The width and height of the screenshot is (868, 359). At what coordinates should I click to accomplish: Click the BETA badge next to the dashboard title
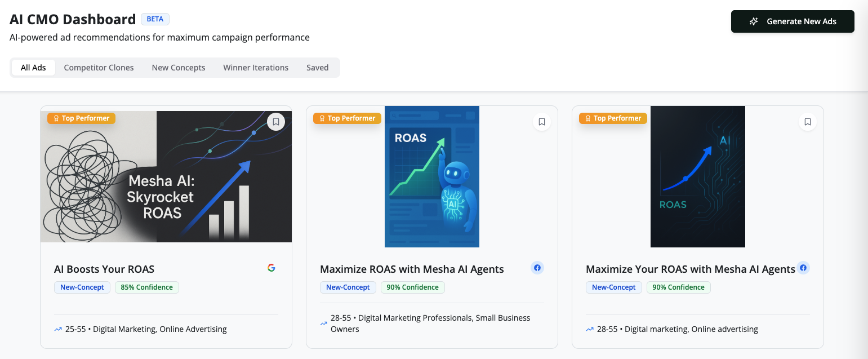click(155, 19)
